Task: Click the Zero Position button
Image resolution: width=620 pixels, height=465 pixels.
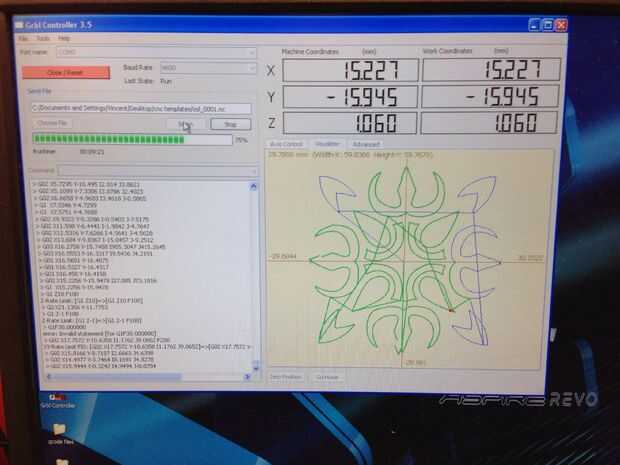Action: 285,377
